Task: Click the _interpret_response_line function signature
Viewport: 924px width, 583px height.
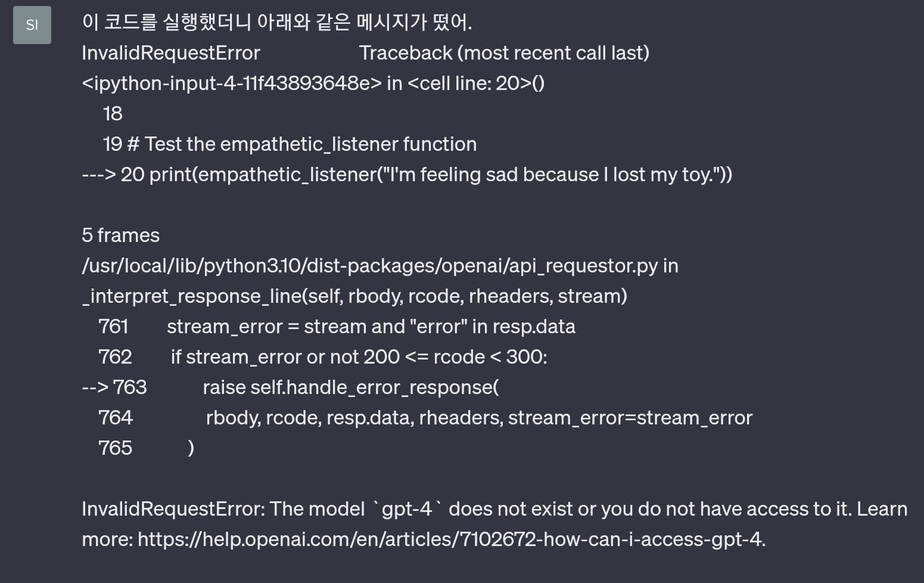Action: [354, 296]
